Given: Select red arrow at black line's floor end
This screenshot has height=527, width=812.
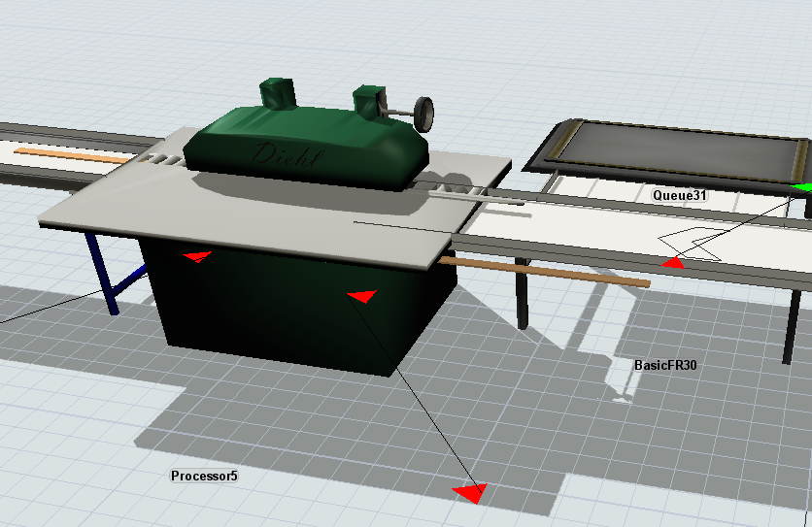Looking at the screenshot, I should coord(470,493).
